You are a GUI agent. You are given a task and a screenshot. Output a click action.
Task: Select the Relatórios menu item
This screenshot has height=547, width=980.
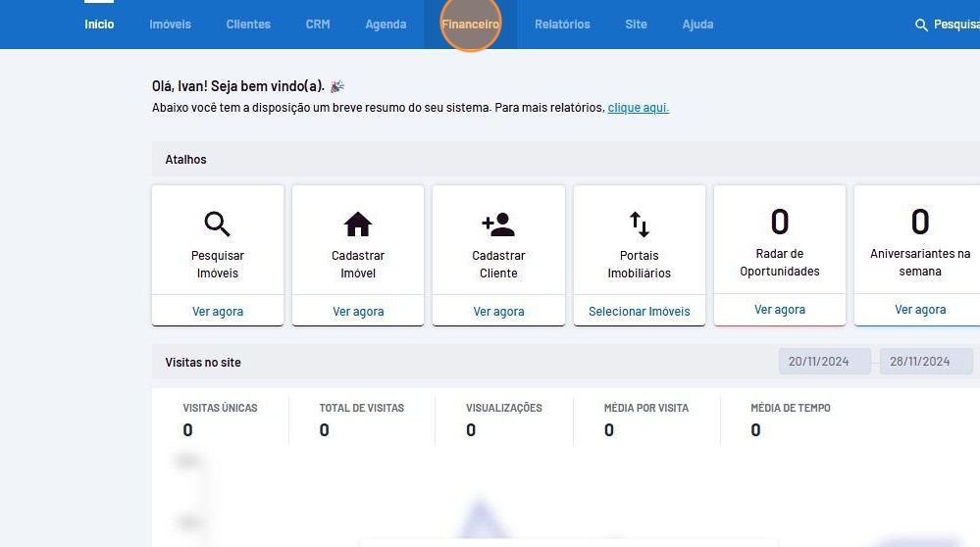[x=562, y=25]
